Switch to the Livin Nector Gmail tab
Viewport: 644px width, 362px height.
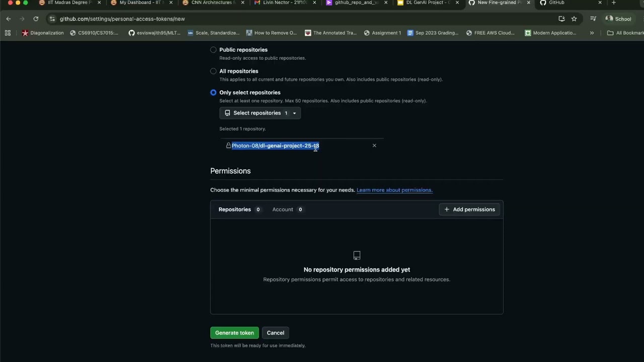285,3
